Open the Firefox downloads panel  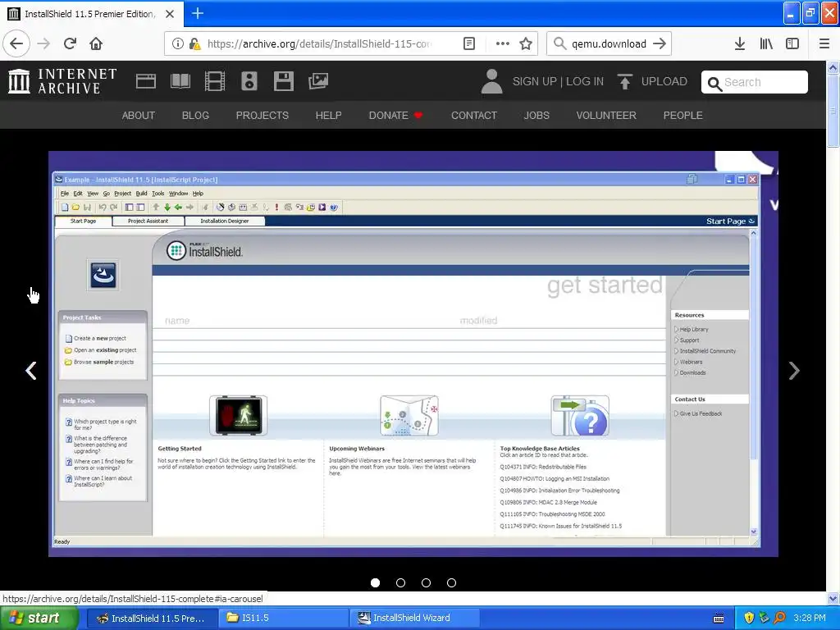point(739,43)
